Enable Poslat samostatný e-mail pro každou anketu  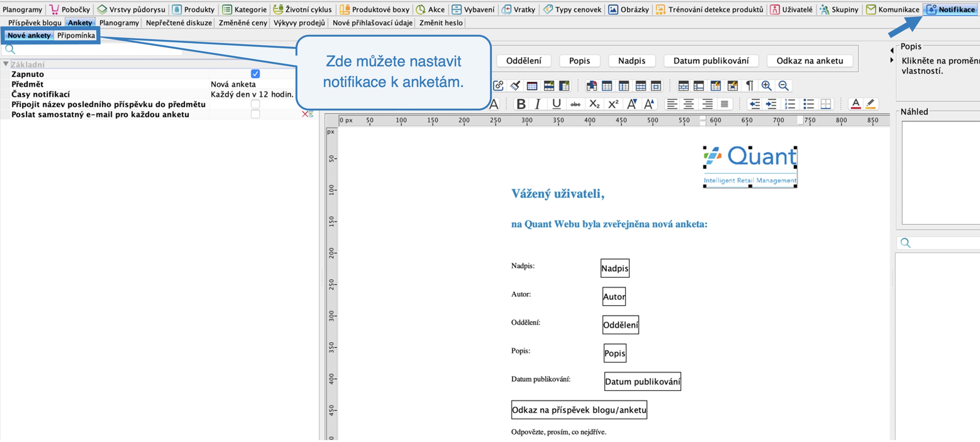[x=255, y=114]
